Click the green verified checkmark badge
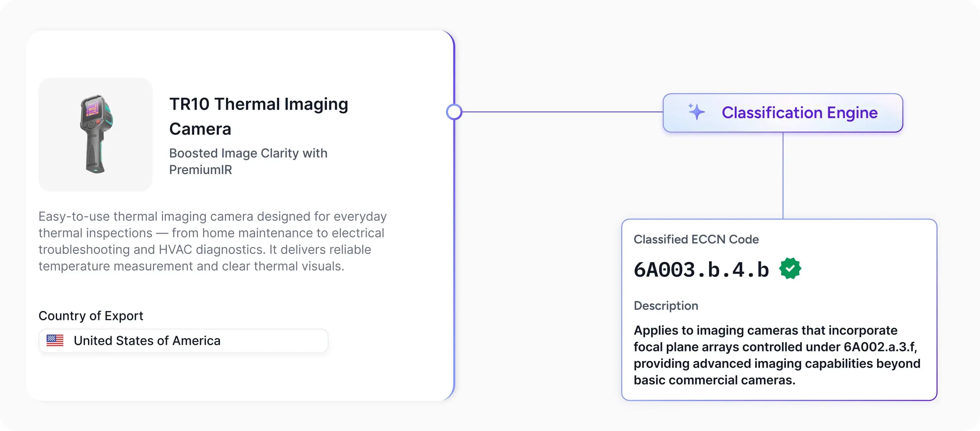The width and height of the screenshot is (980, 431). tap(790, 269)
